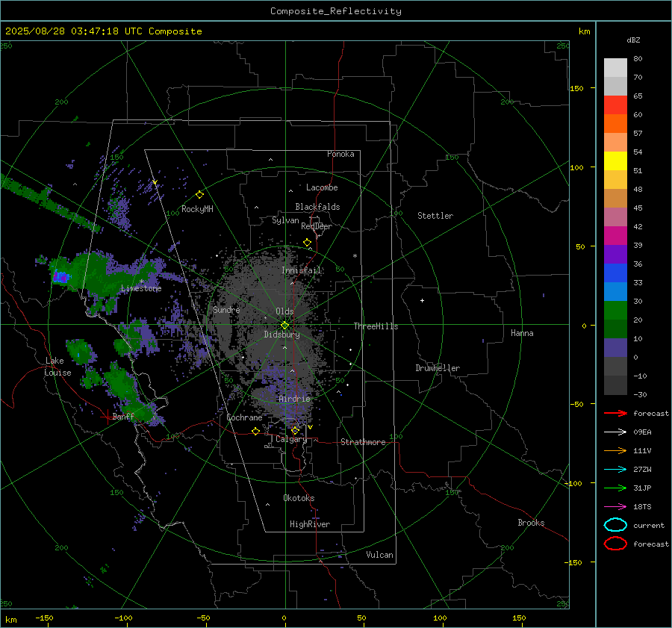
Task: Click the white 09EA arrow in legend
Action: (x=615, y=432)
